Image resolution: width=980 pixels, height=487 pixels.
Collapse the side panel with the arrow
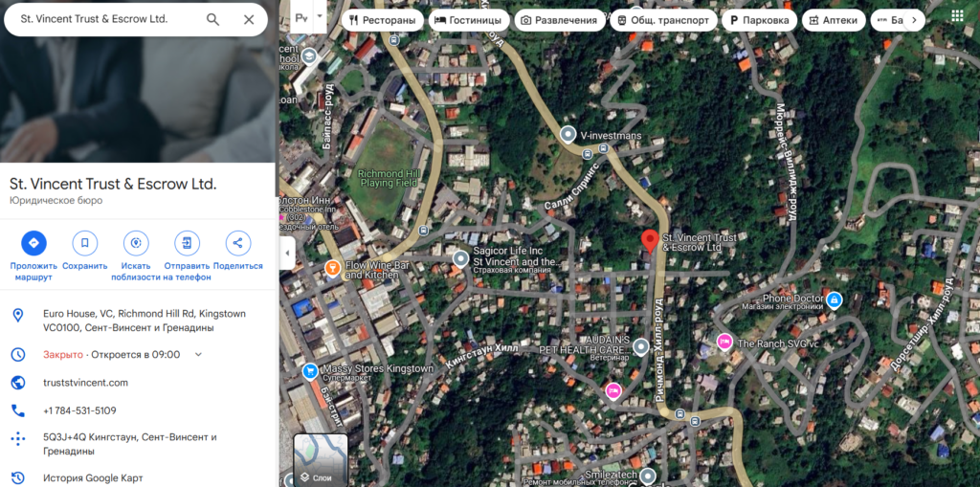[287, 254]
